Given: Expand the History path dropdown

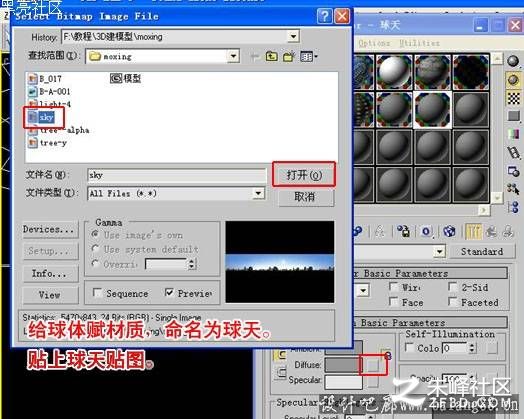Looking at the screenshot, I should coord(293,36).
